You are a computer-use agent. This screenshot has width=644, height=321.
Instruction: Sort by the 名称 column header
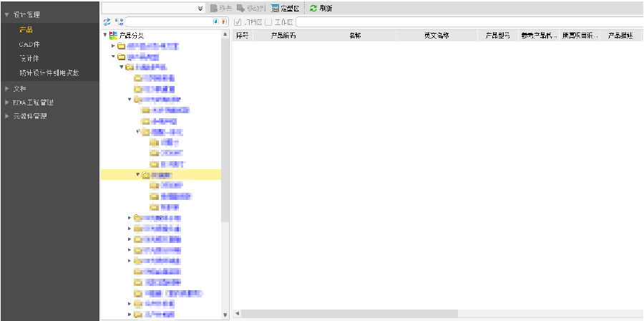355,36
